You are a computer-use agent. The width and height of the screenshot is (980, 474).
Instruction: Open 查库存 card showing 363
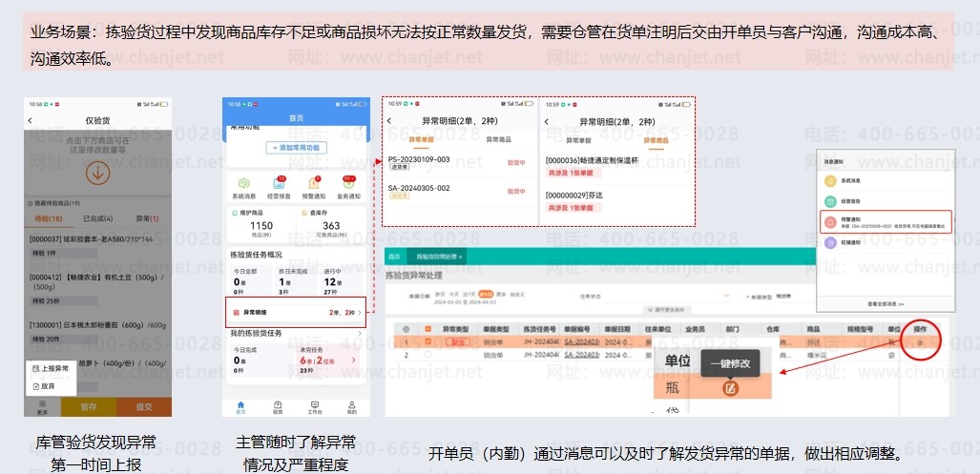point(331,223)
